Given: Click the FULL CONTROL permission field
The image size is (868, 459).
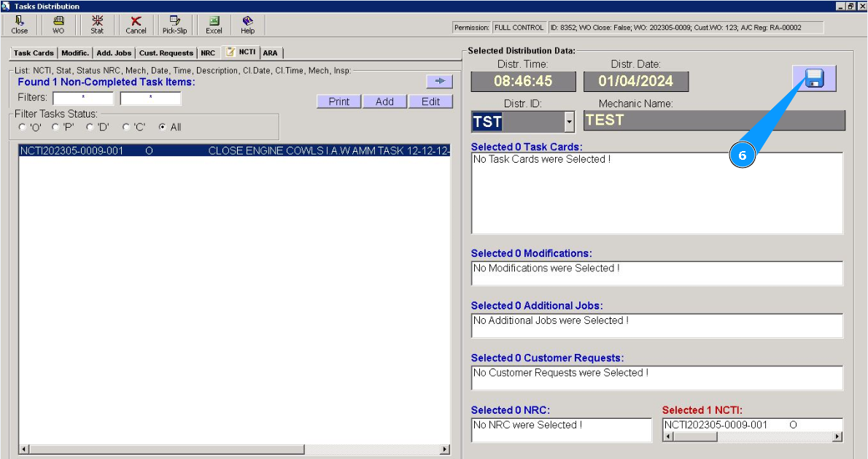Looking at the screenshot, I should point(519,28).
